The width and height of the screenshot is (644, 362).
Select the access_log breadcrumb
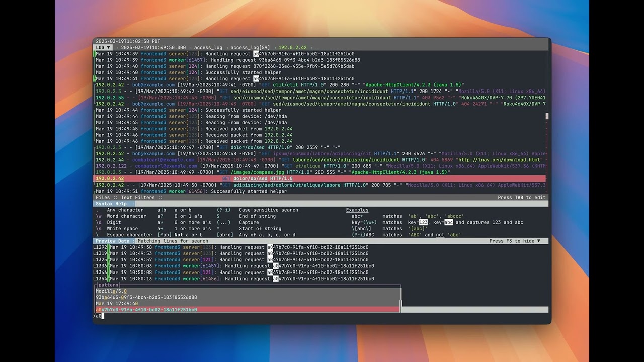(x=208, y=48)
